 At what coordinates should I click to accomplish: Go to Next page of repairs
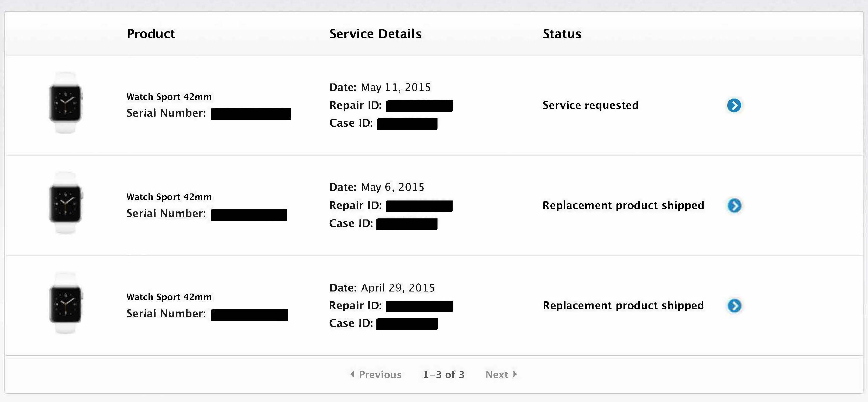click(501, 374)
